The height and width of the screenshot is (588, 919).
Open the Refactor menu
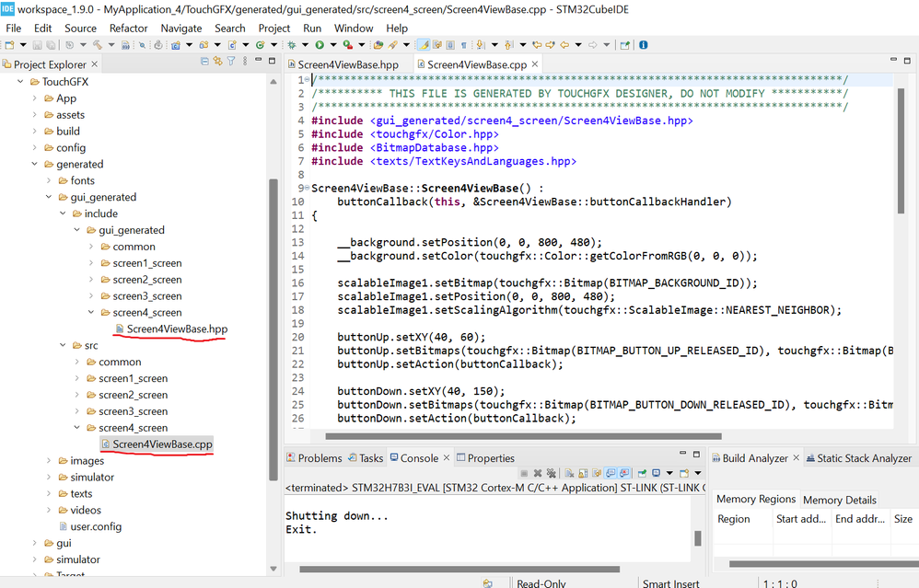(128, 29)
